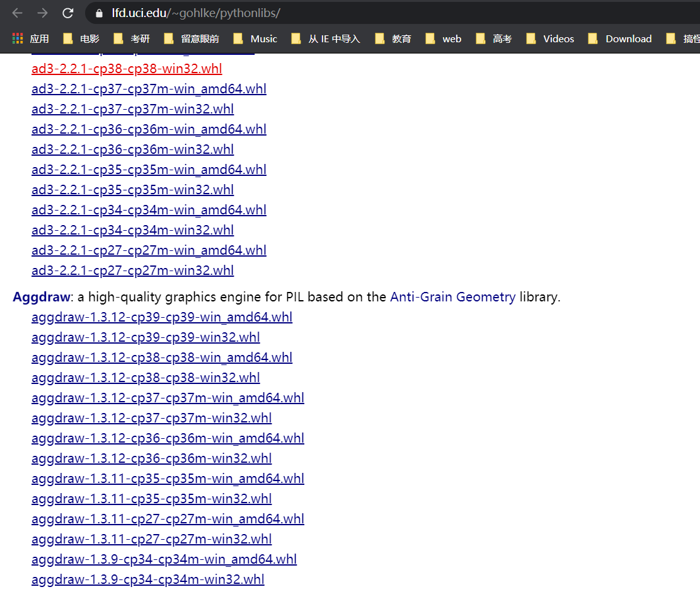Download aggdraw-1.3.12-cp37-cp37m-win32.whl

point(152,418)
